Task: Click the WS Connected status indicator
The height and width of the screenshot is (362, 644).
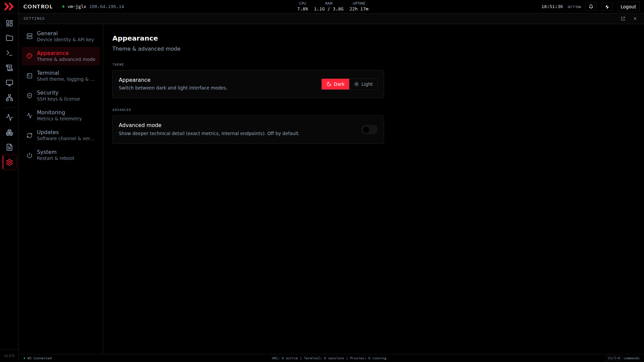Action: [x=38, y=358]
